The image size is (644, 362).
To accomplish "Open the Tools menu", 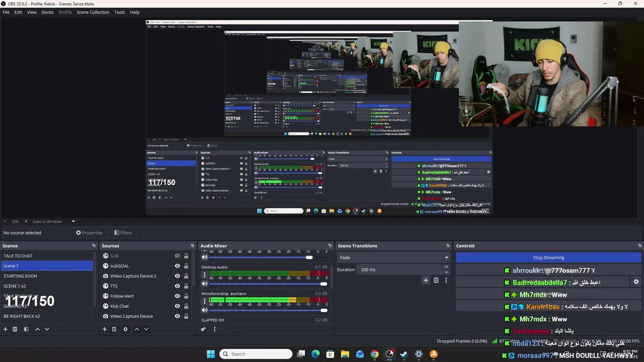I will click(120, 12).
